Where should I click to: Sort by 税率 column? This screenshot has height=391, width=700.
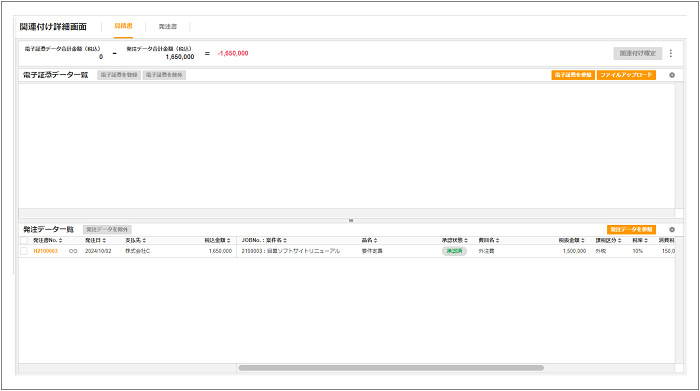click(x=640, y=241)
